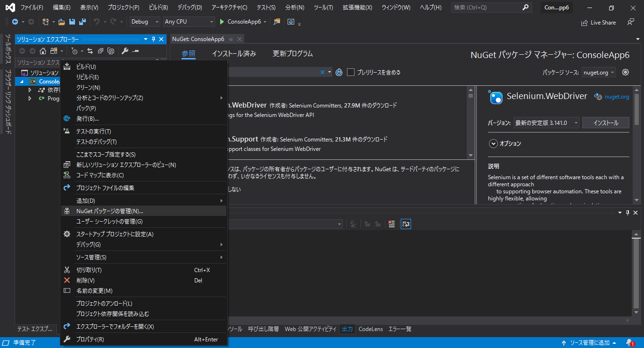
Task: Pin the Output window panel
Action: (x=627, y=213)
